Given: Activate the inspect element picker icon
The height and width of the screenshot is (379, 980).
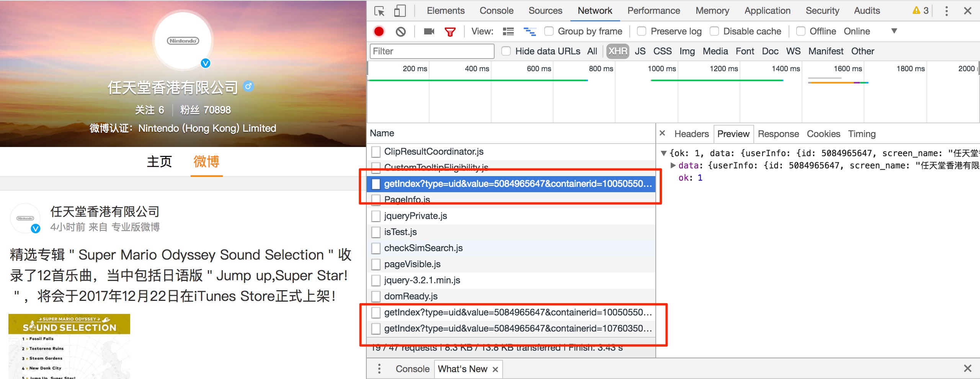Looking at the screenshot, I should click(379, 11).
